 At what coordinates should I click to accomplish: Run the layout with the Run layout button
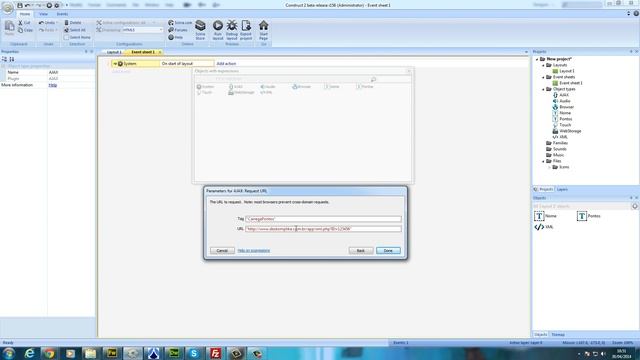click(x=218, y=29)
